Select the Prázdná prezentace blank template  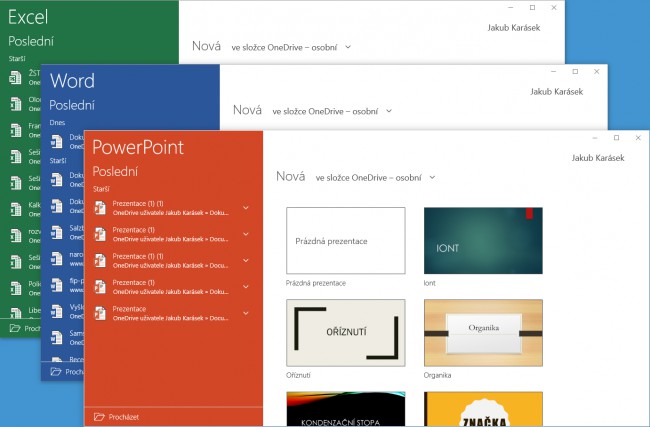[346, 240]
